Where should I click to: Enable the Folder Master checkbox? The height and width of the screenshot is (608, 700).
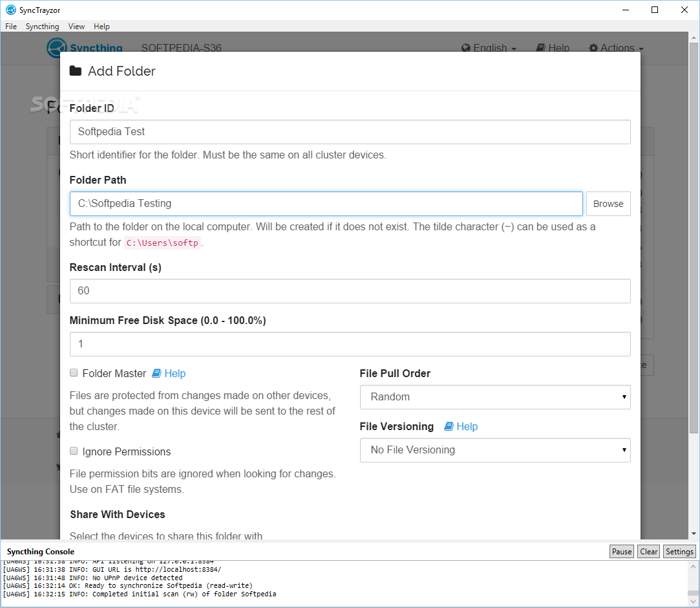pos(74,373)
